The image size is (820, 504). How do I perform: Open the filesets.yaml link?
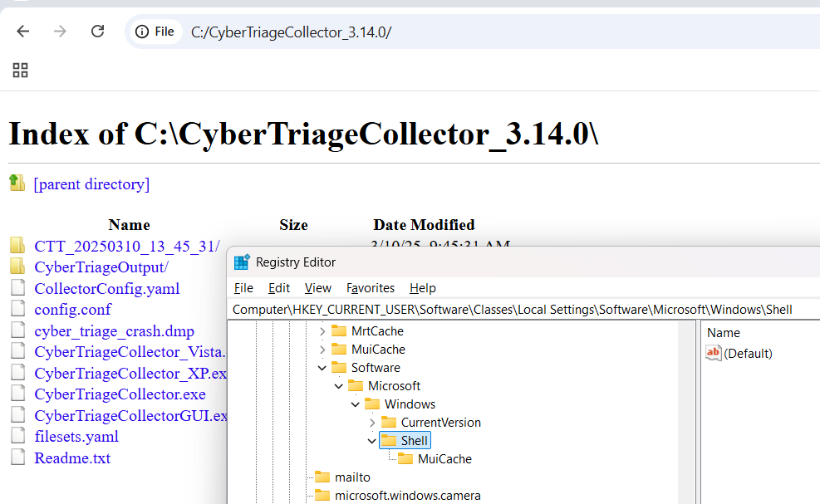(x=76, y=437)
